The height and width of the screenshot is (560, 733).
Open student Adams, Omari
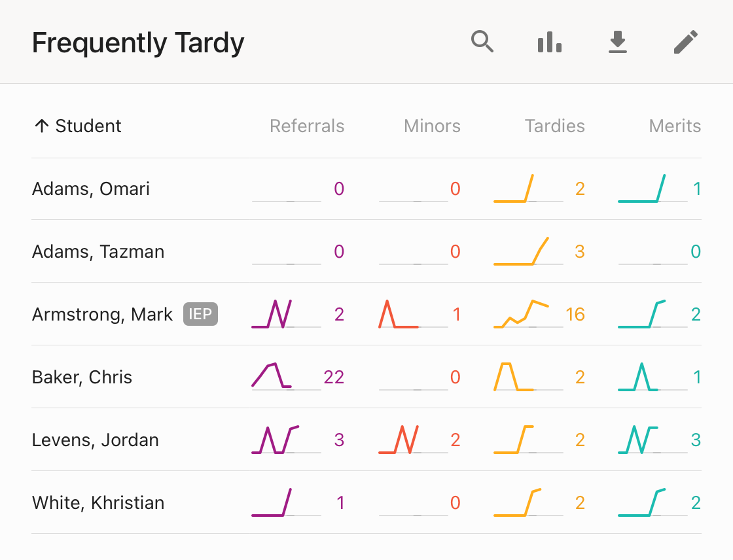click(x=91, y=189)
